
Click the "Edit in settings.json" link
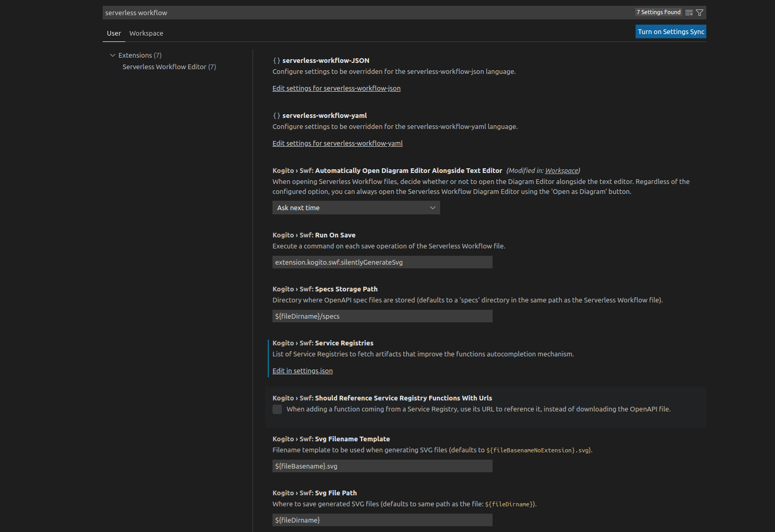coord(302,371)
